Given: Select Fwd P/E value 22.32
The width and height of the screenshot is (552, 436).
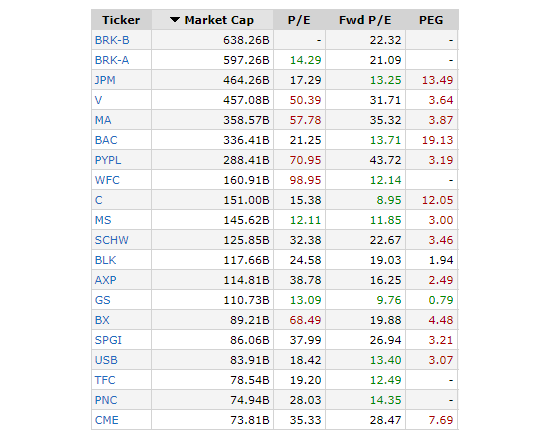Looking at the screenshot, I should coord(385,40).
